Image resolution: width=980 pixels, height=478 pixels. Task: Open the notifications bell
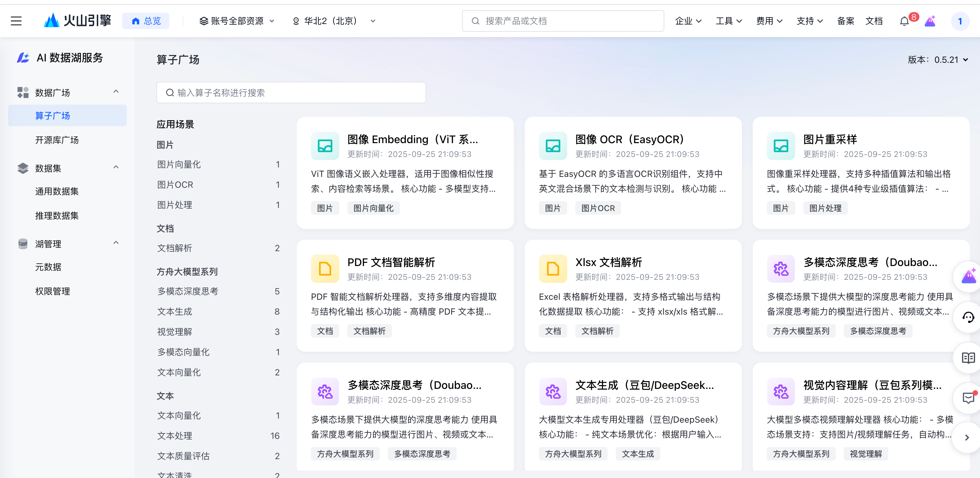tap(905, 21)
